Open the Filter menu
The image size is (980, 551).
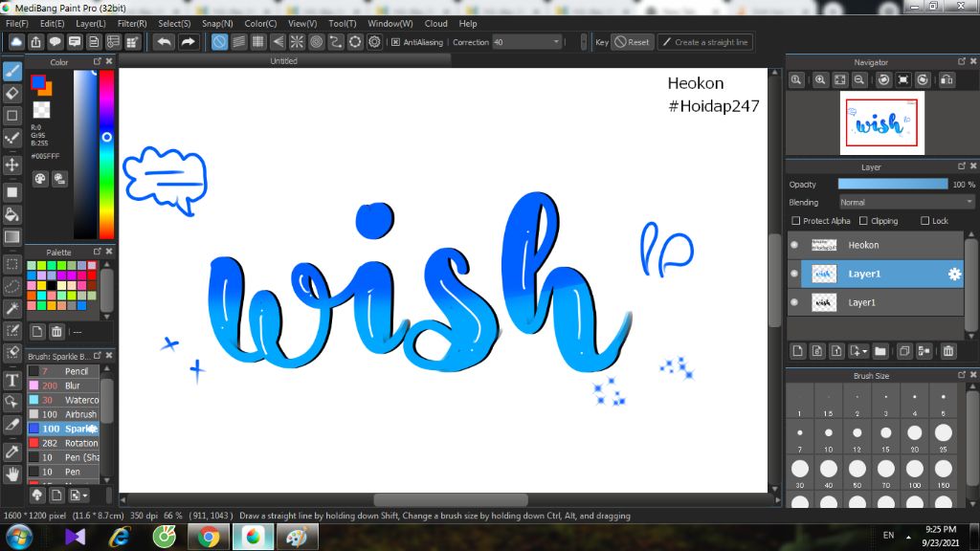132,23
